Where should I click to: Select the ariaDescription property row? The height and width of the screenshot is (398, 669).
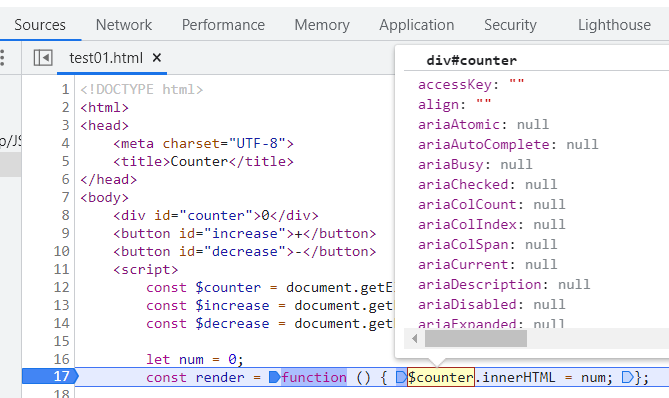click(504, 285)
